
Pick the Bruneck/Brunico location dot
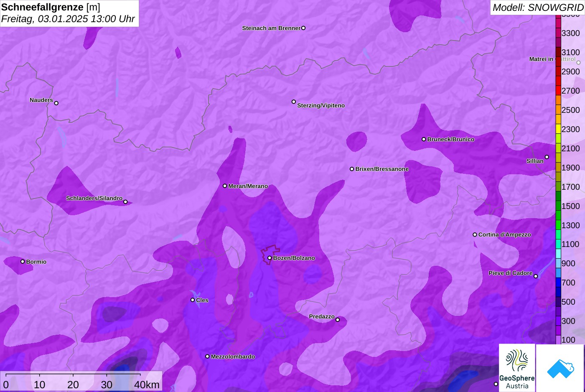424,139
